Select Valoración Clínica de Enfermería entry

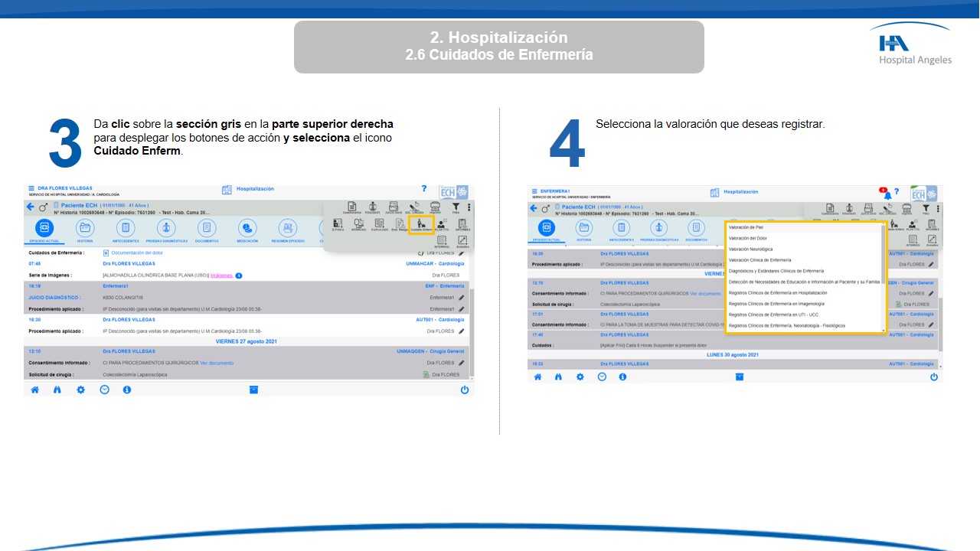(x=759, y=260)
